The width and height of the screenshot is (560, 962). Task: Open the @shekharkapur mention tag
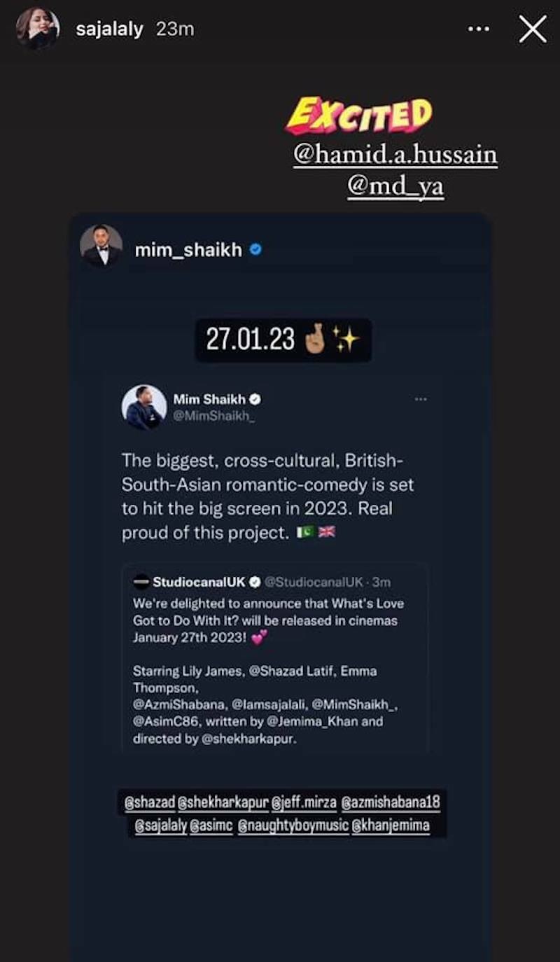pos(223,802)
